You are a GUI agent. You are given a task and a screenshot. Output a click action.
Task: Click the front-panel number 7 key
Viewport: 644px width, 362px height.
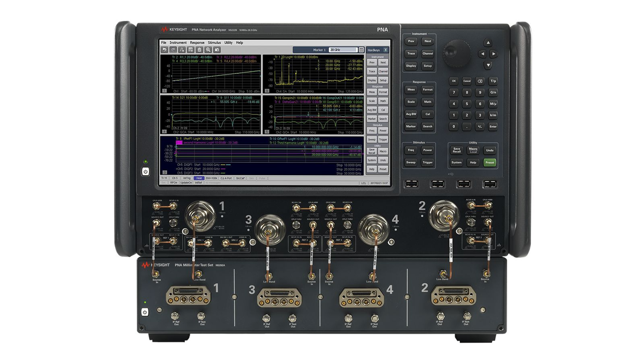click(x=454, y=93)
